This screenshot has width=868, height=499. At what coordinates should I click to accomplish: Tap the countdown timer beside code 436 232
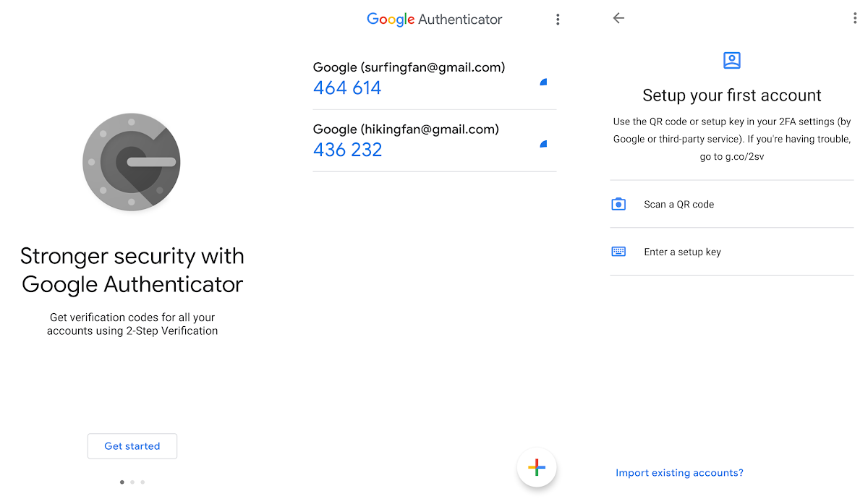[x=543, y=144]
